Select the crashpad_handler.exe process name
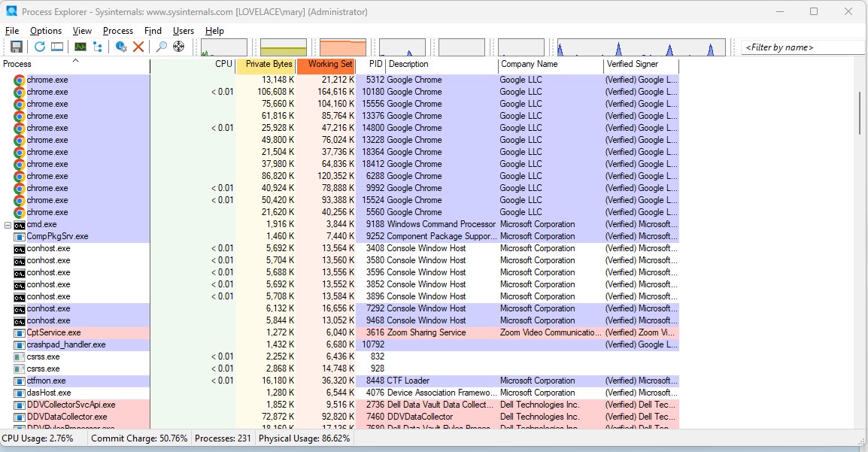Screen dimensions: 868x452 click(x=66, y=344)
